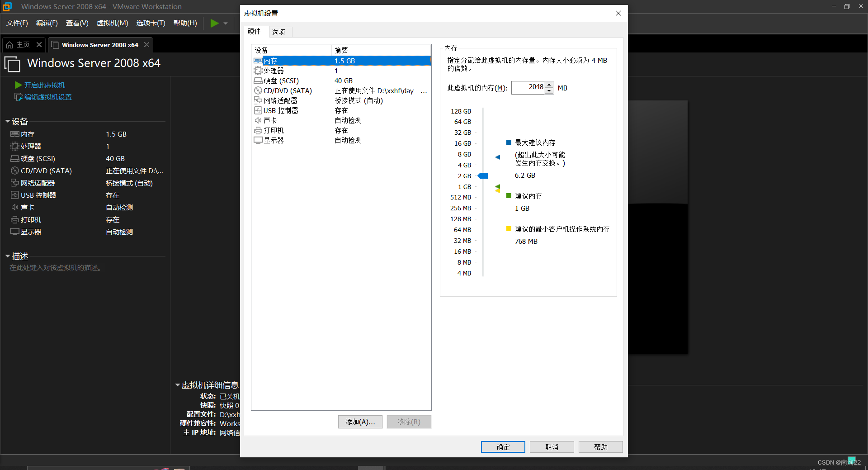The height and width of the screenshot is (470, 868).
Task: Click the 取消 button
Action: 552,447
